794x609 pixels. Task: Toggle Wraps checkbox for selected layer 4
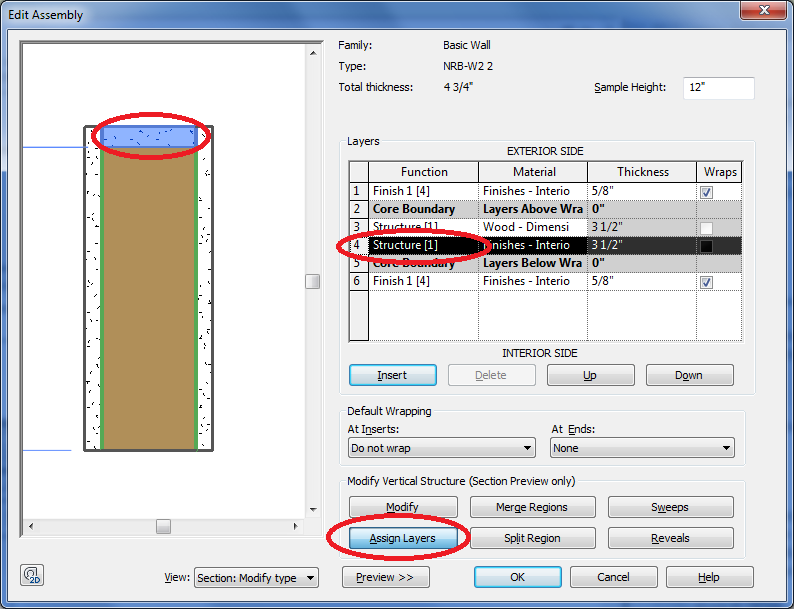click(706, 246)
